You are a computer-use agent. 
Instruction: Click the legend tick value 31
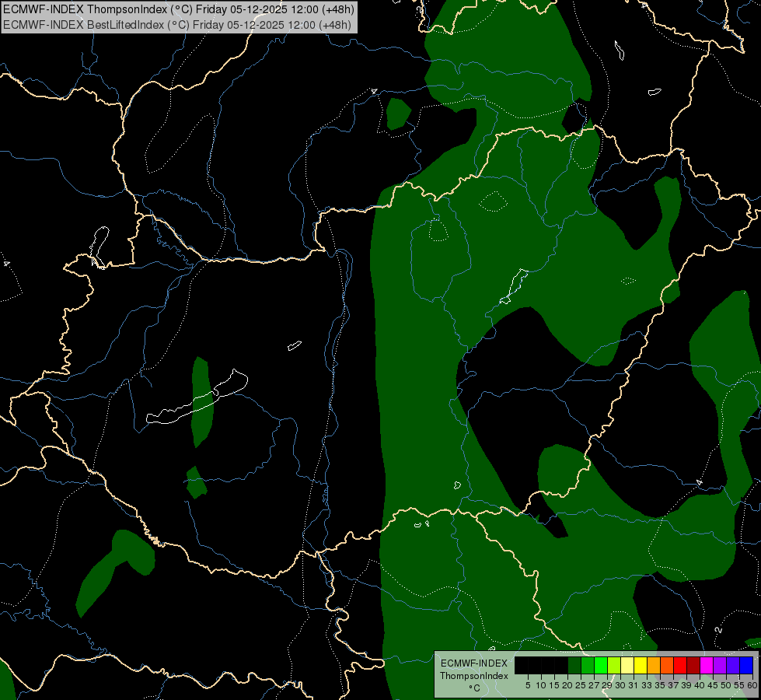pyautogui.click(x=634, y=685)
